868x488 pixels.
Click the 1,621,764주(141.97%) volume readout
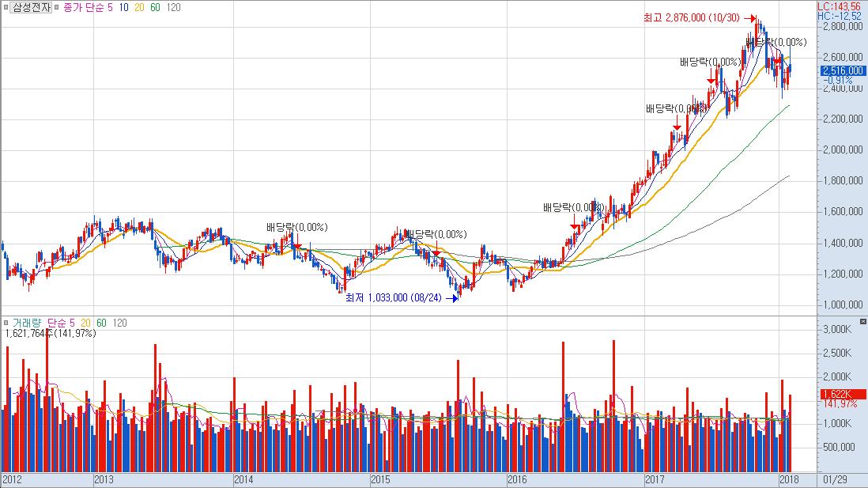point(51,334)
